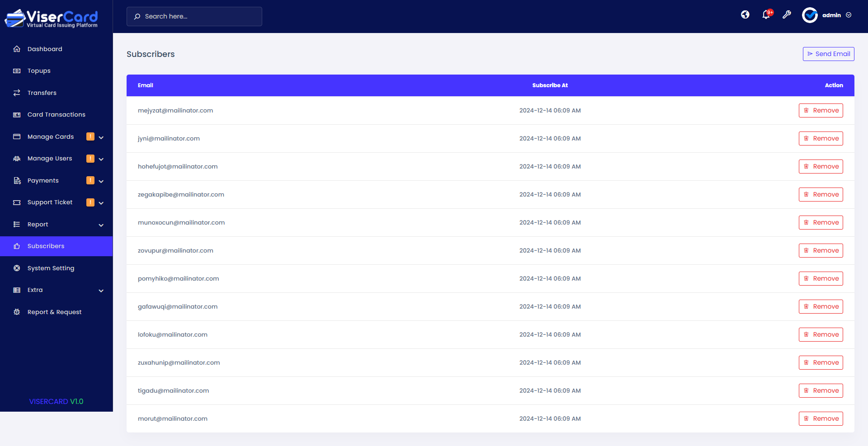
Task: Remove subscriber tigadu@mailinator.com
Action: pos(821,390)
